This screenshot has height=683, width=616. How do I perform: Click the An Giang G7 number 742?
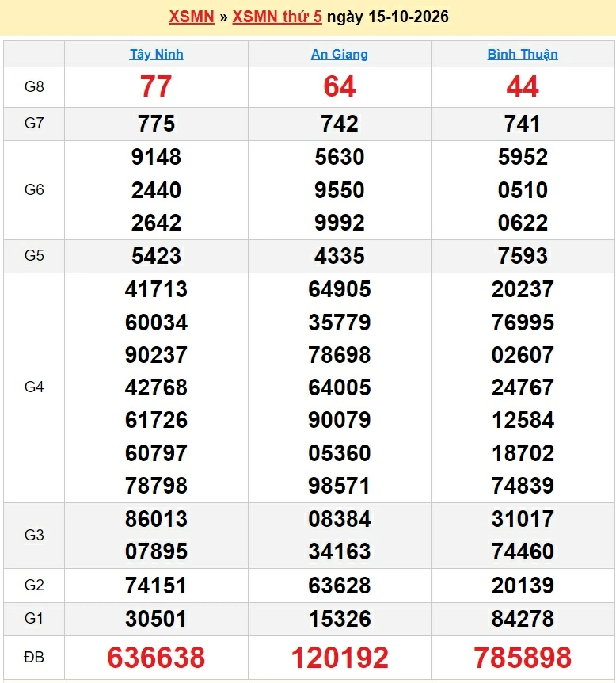coord(339,124)
